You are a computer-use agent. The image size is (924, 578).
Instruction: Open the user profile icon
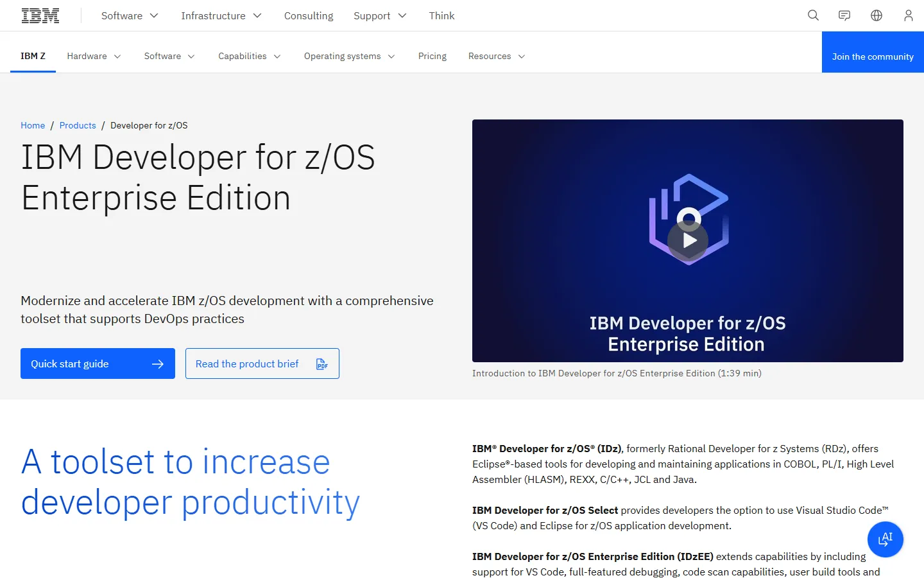(908, 15)
